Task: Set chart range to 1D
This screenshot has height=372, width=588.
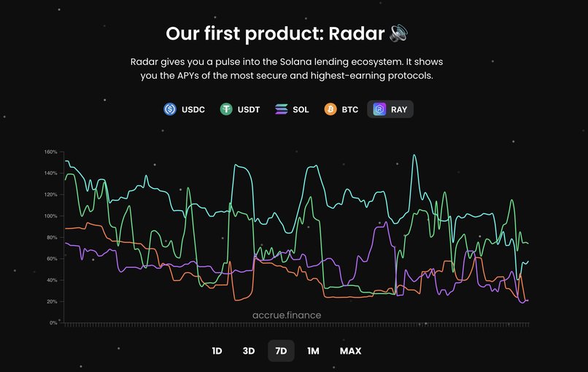Action: tap(217, 351)
